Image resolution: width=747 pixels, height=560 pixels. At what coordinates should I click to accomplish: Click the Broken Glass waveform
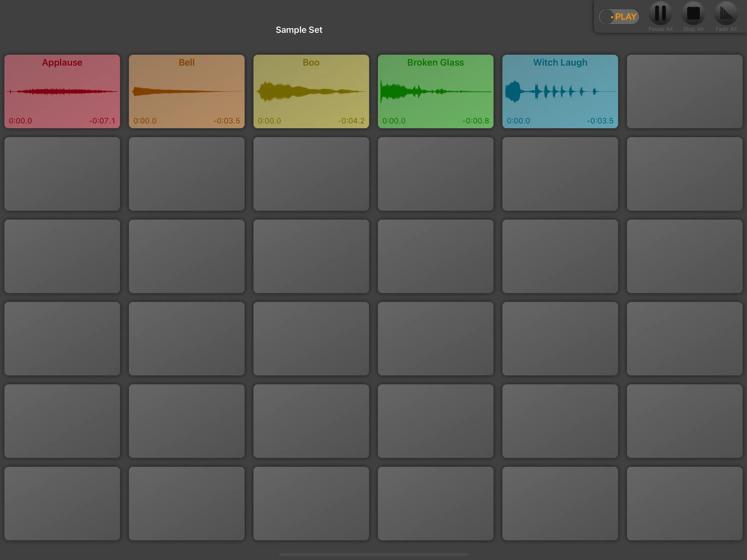[435, 91]
